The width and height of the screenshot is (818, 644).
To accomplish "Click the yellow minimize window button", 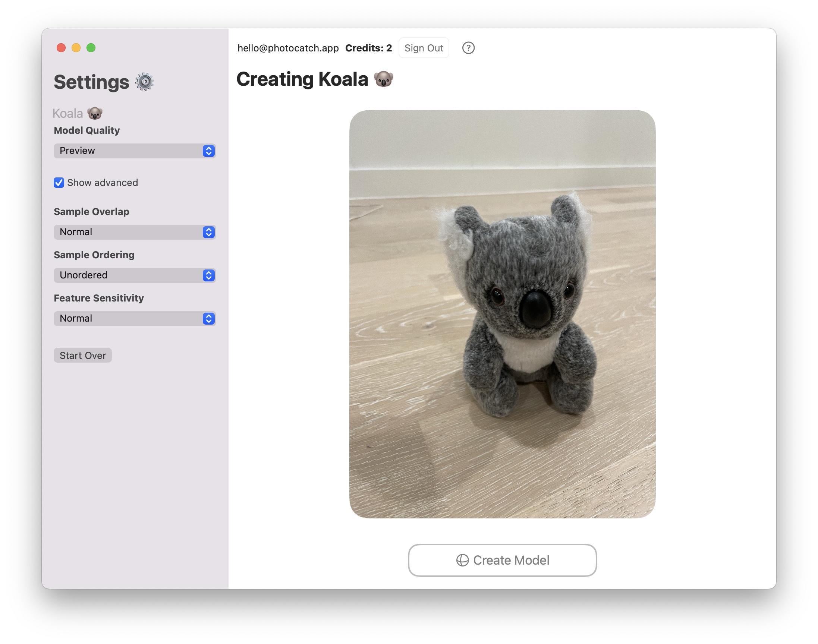I will pos(76,47).
